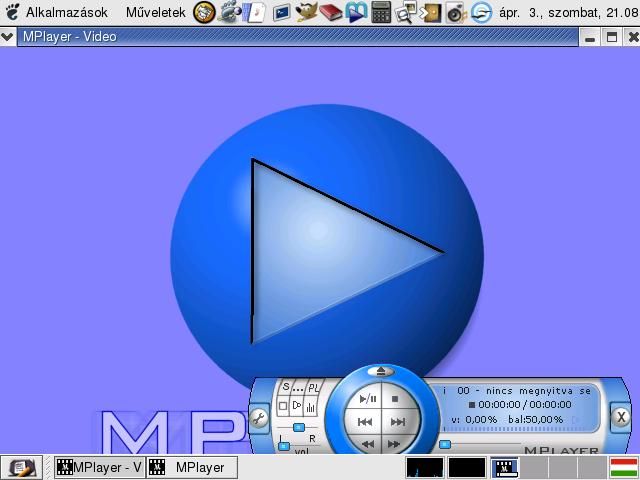Launch the terminal from the panel

click(281, 13)
